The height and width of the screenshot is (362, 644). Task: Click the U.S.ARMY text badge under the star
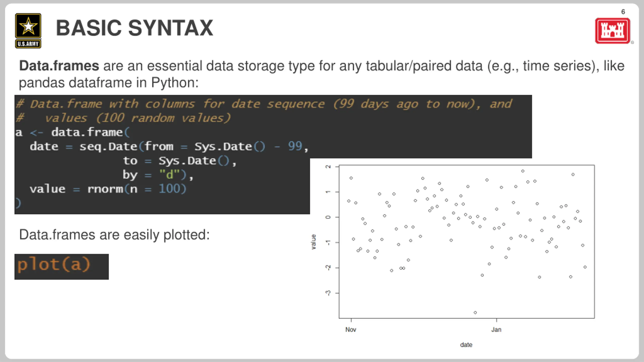click(x=28, y=44)
